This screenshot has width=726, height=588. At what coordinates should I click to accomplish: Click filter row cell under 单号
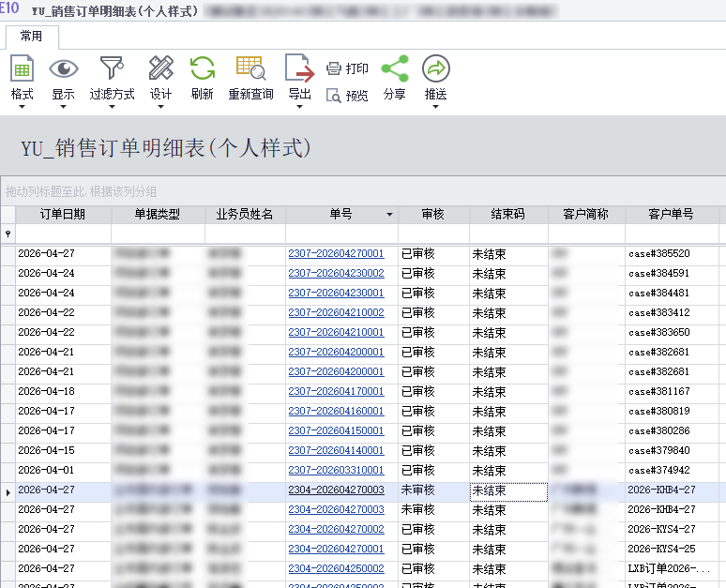tap(341, 234)
